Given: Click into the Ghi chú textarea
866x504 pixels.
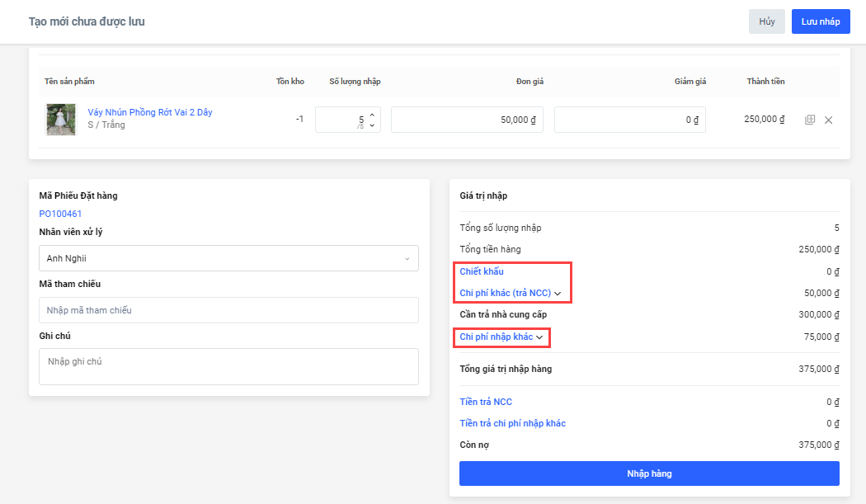Looking at the screenshot, I should pos(228,366).
